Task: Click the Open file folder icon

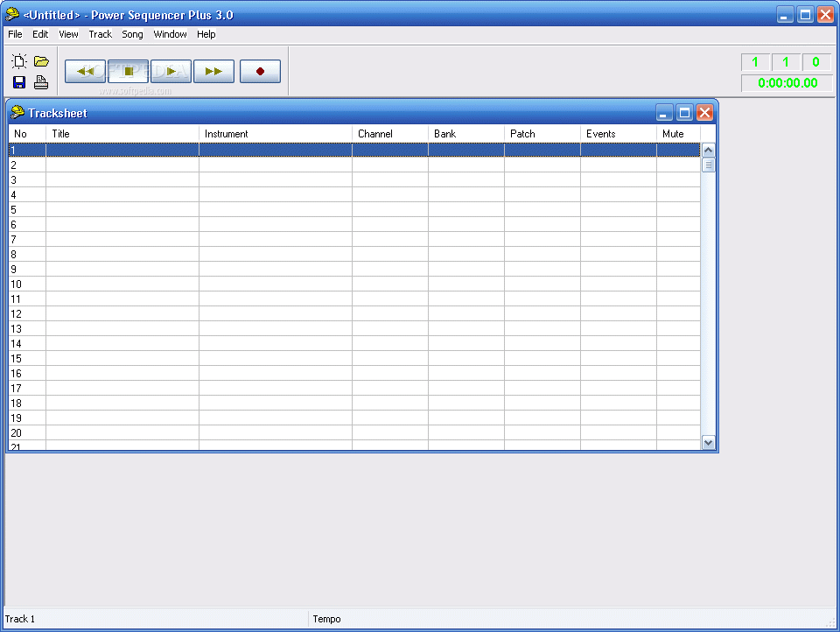Action: pos(41,61)
